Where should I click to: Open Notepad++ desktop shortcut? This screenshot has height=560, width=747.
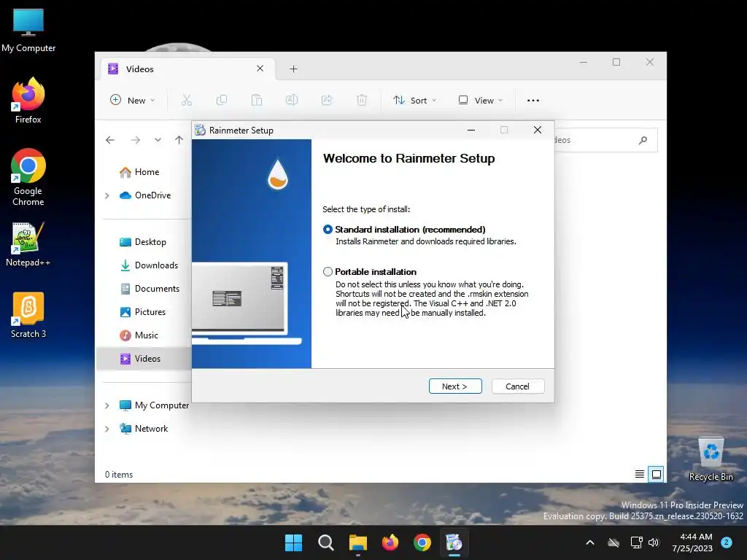[x=28, y=244]
